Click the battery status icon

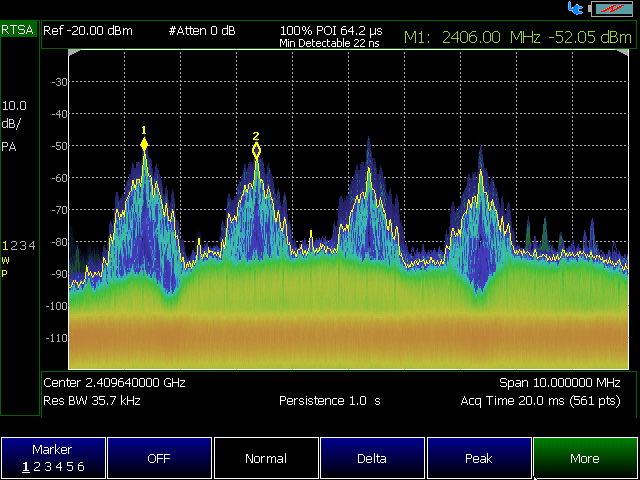pyautogui.click(x=611, y=9)
